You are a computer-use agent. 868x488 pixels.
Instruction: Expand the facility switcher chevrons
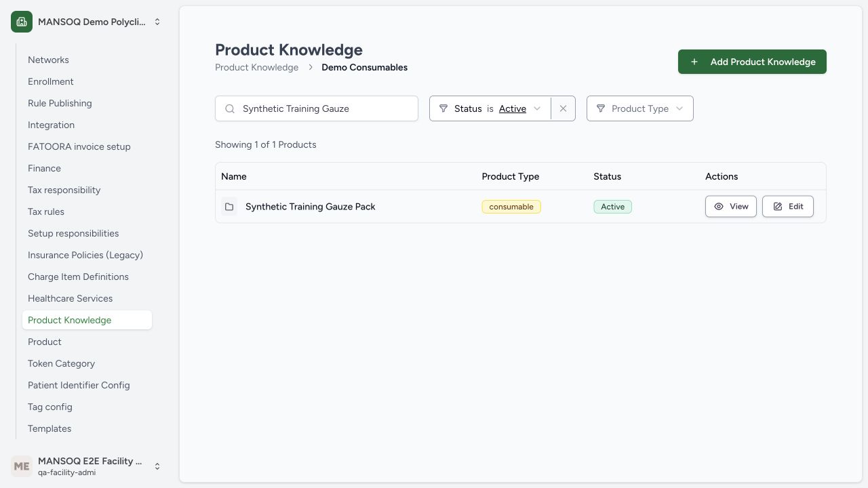coord(157,22)
